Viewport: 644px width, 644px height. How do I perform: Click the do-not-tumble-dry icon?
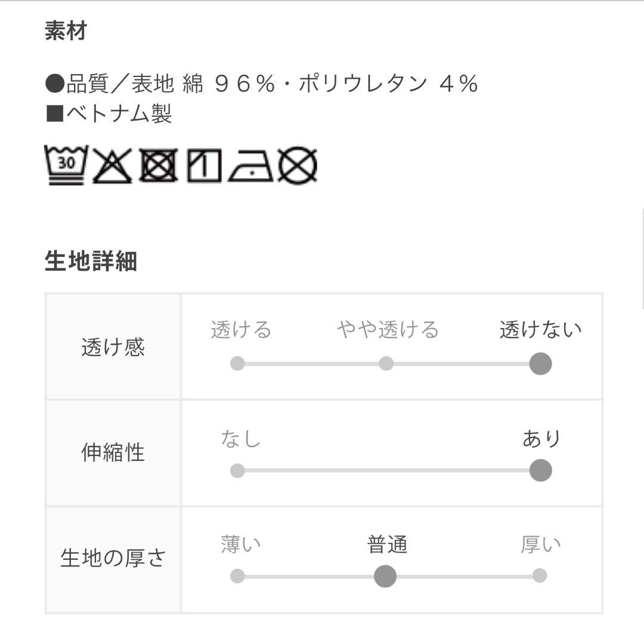[159, 165]
